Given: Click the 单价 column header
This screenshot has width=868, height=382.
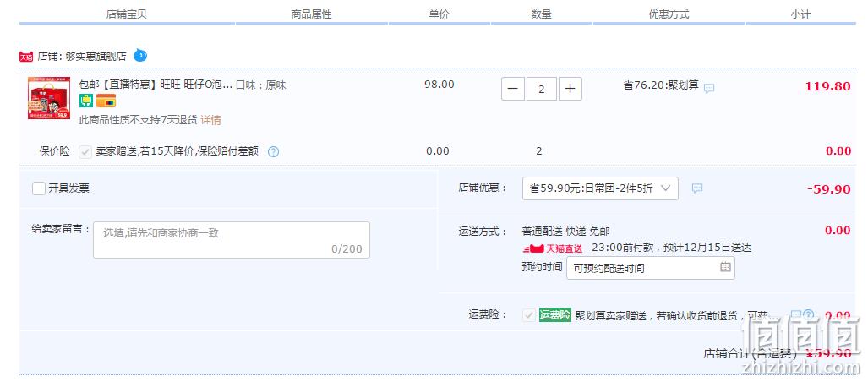Looking at the screenshot, I should [x=439, y=14].
